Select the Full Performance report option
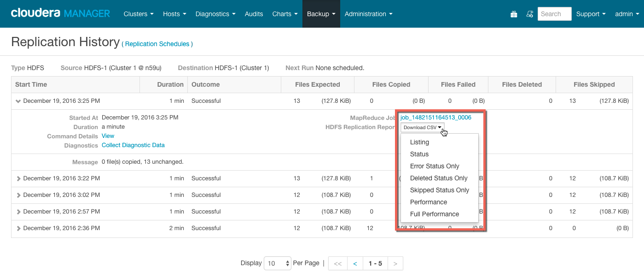The width and height of the screenshot is (644, 273). tap(435, 214)
